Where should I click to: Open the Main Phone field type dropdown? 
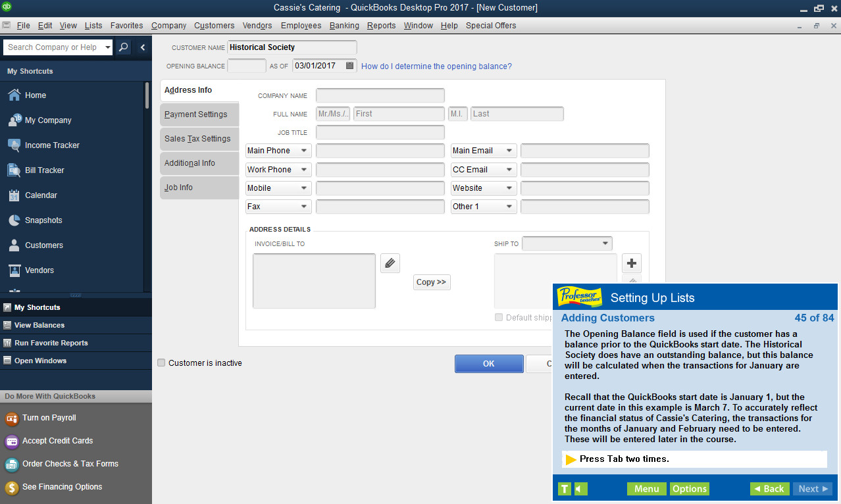(x=305, y=150)
